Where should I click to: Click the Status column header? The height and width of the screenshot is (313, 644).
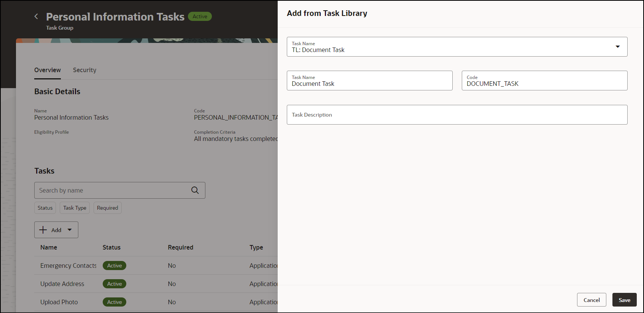coord(111,247)
